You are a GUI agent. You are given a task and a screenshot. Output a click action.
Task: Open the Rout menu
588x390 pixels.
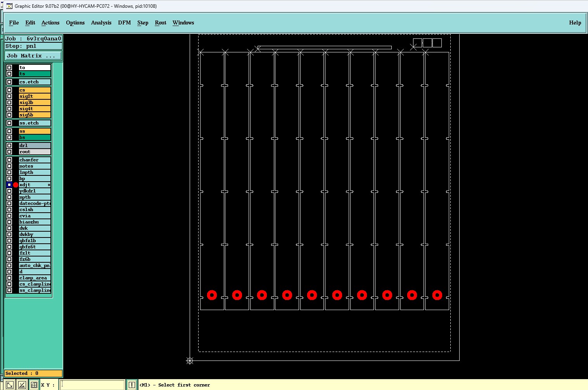[x=161, y=23]
